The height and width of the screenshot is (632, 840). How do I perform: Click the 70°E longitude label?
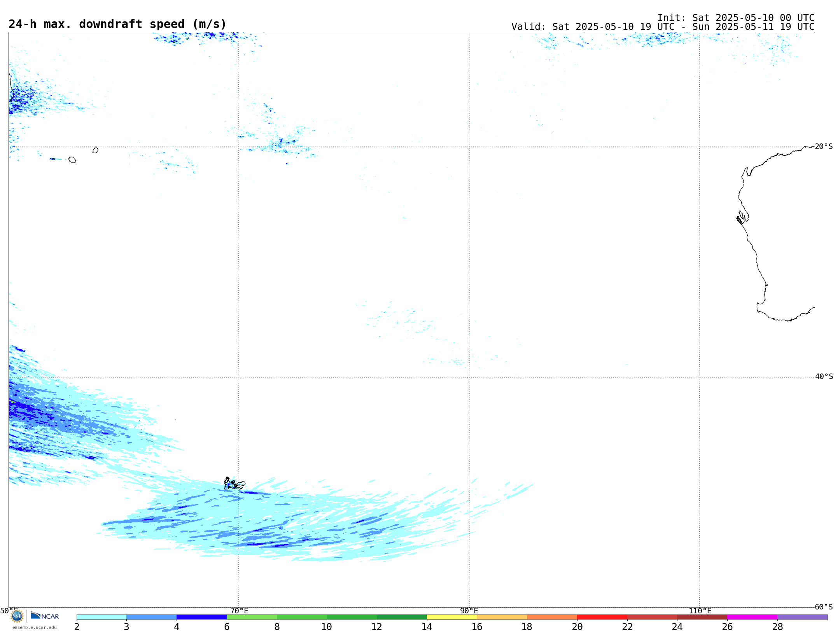(239, 611)
